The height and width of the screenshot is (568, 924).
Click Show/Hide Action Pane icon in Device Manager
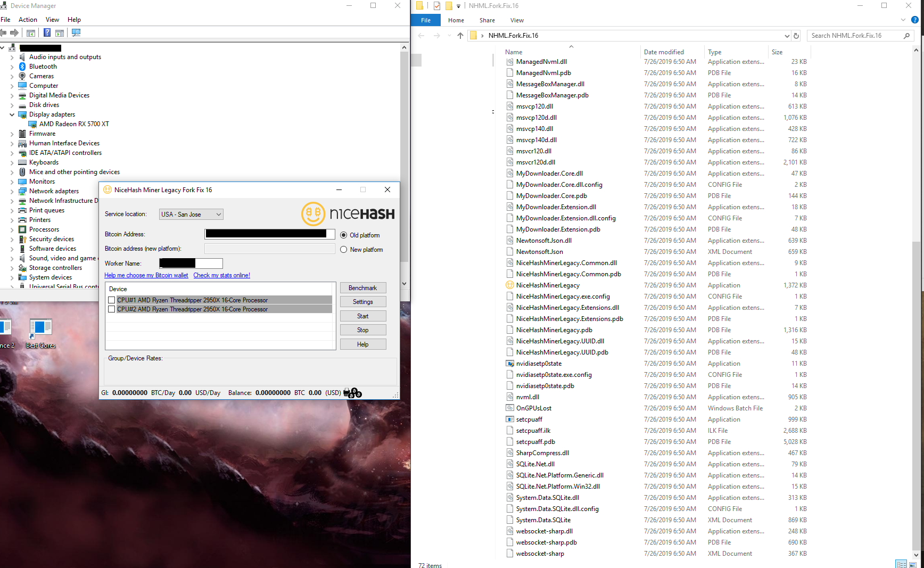(x=60, y=32)
